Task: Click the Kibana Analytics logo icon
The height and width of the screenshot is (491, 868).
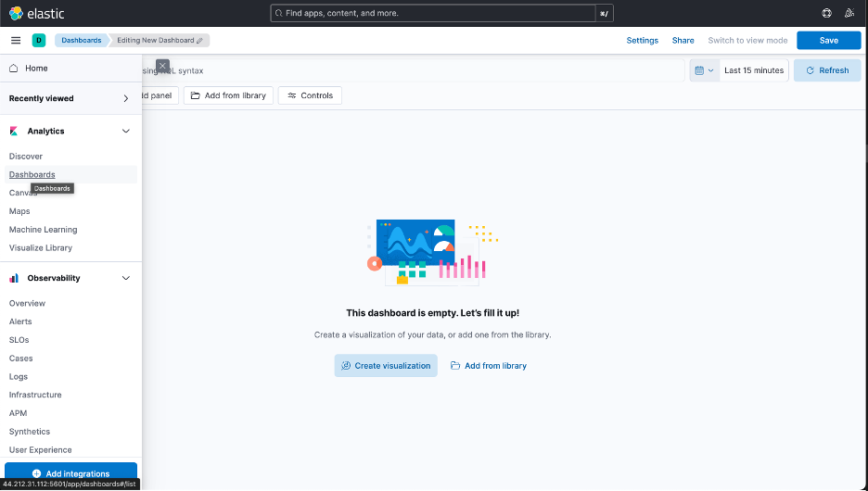Action: 14,131
